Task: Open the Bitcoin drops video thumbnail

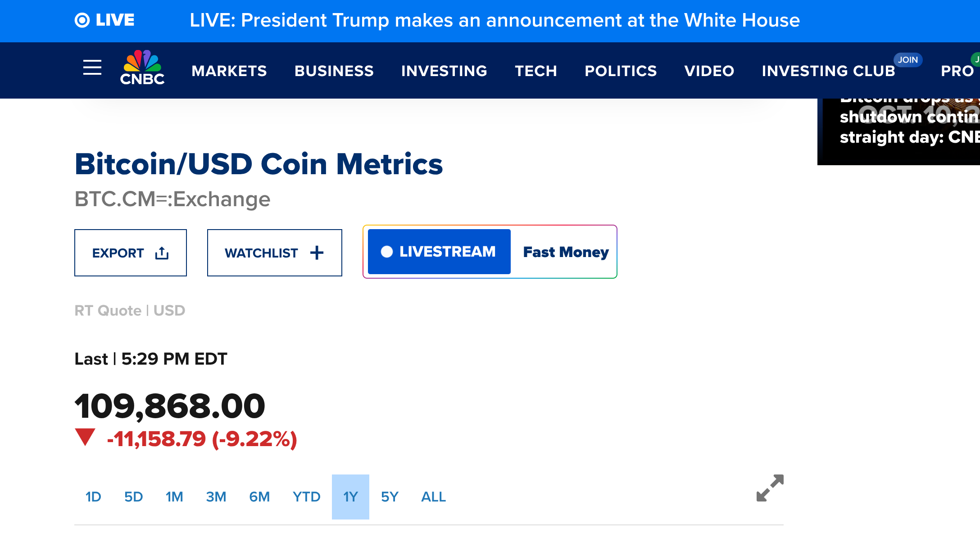Action: pyautogui.click(x=898, y=131)
